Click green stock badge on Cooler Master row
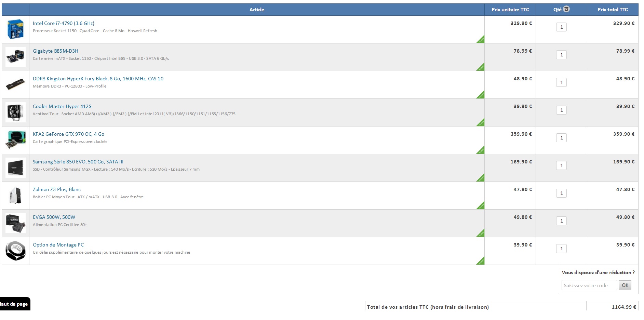644x320 pixels. 481,123
